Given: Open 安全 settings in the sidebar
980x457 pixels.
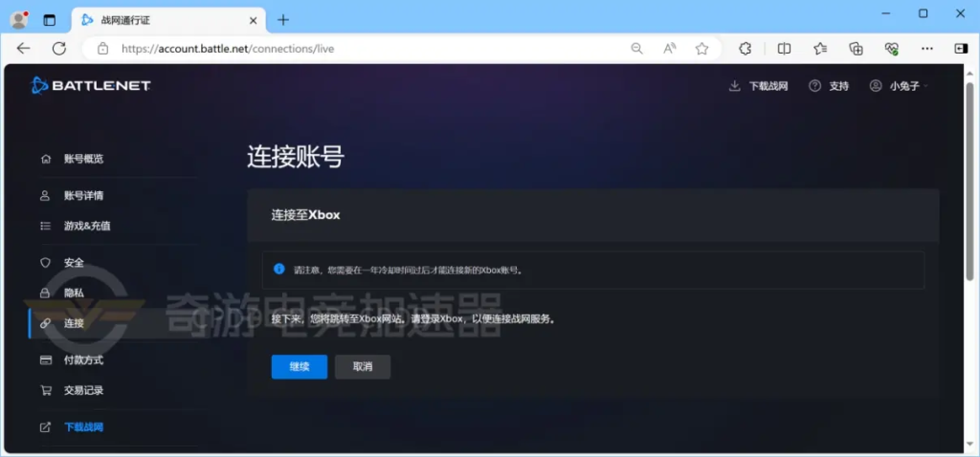Looking at the screenshot, I should click(x=73, y=262).
